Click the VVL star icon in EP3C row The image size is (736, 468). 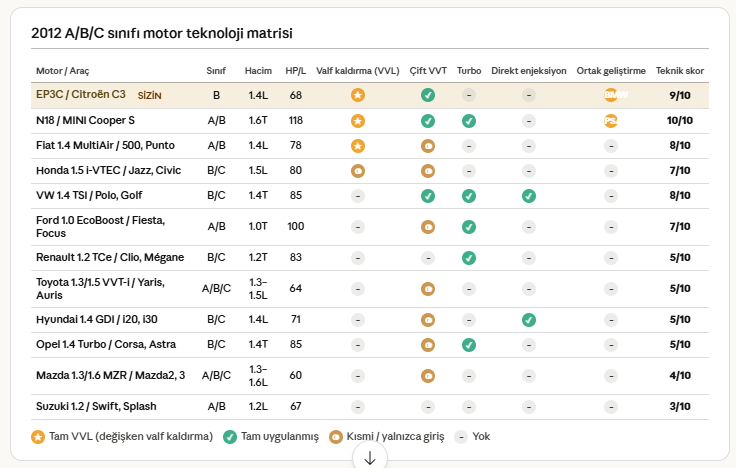(357, 95)
